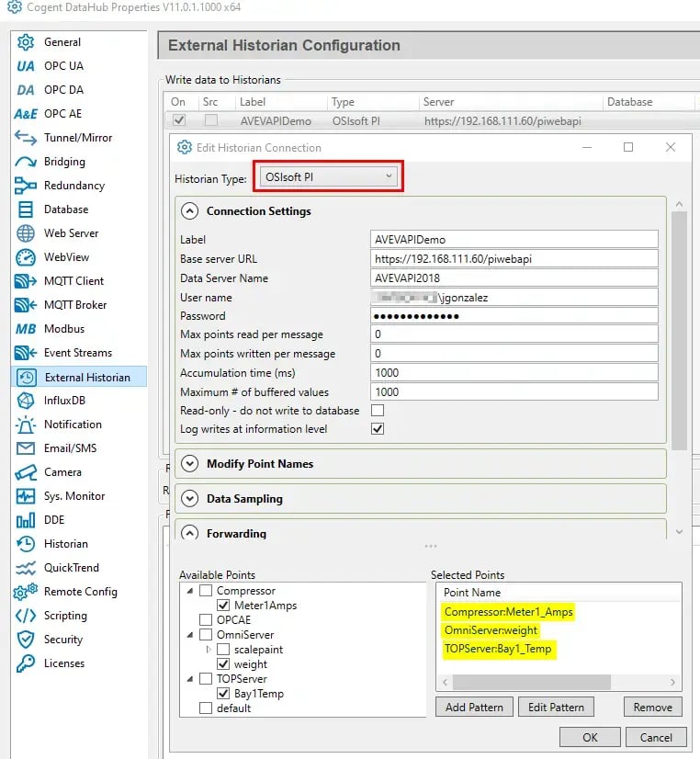
Task: Open the InfluxDB icon in sidebar
Action: pyautogui.click(x=26, y=401)
